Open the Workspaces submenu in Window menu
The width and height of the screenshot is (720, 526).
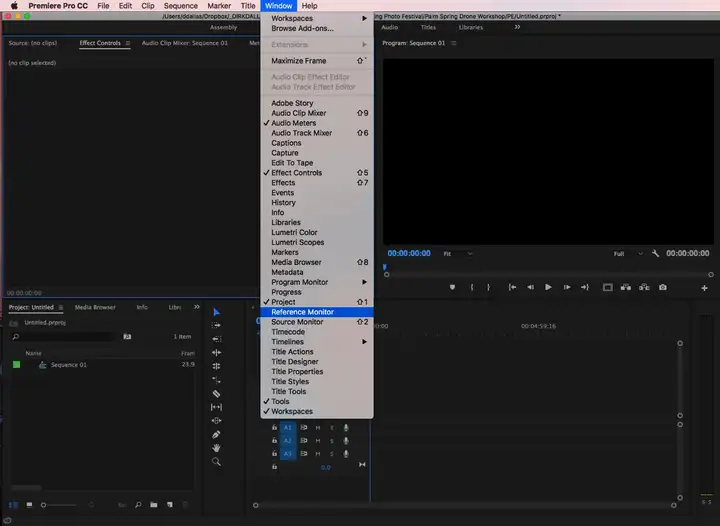coord(317,18)
